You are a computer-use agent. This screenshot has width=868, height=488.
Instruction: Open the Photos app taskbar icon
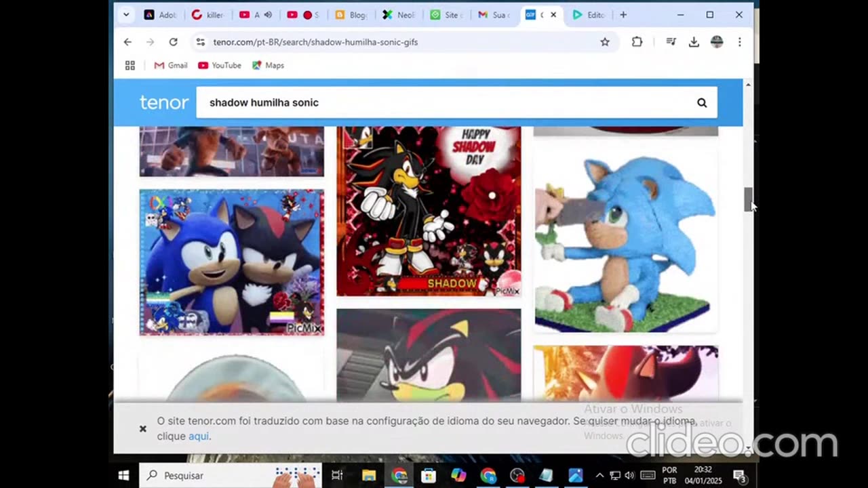coord(576,475)
